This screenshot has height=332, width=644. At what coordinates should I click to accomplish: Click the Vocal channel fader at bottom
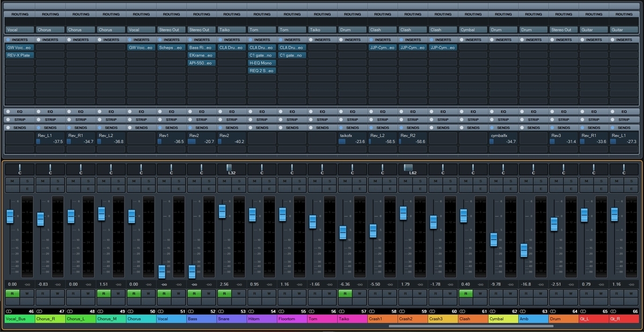pos(162,271)
